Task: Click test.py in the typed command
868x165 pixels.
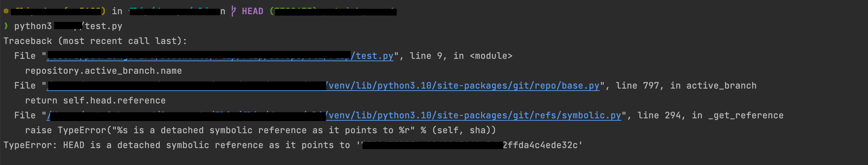Action: coord(103,26)
